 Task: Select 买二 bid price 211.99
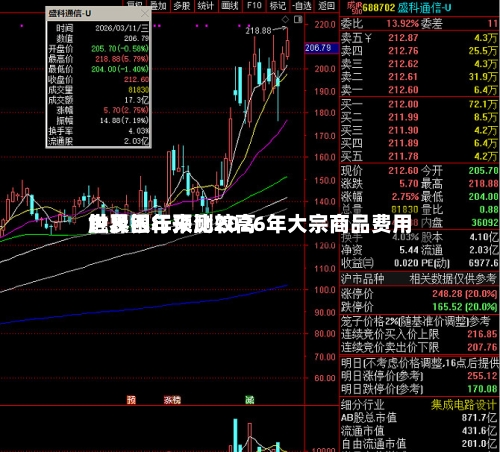click(x=403, y=117)
